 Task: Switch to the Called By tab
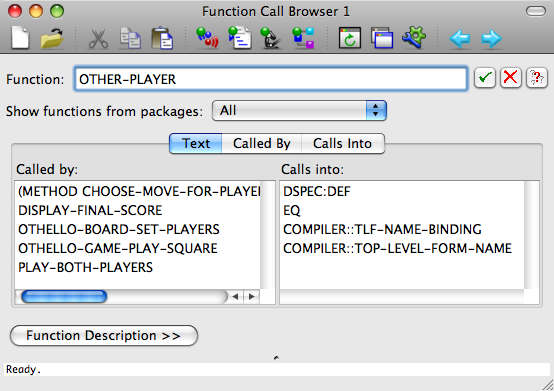tap(261, 143)
